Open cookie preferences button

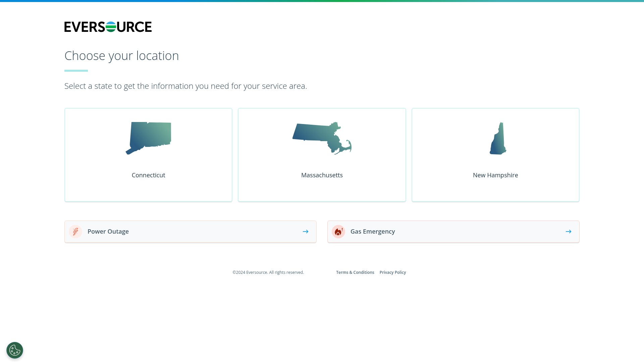(15, 350)
